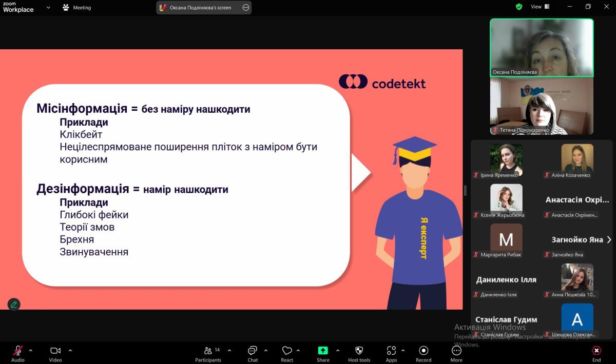This screenshot has width=616, height=364.
Task: Open Host tools shield icon
Action: pos(359,351)
